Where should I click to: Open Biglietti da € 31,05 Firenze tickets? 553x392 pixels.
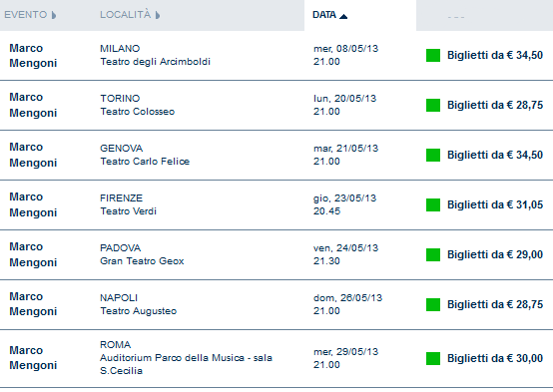[x=495, y=204]
